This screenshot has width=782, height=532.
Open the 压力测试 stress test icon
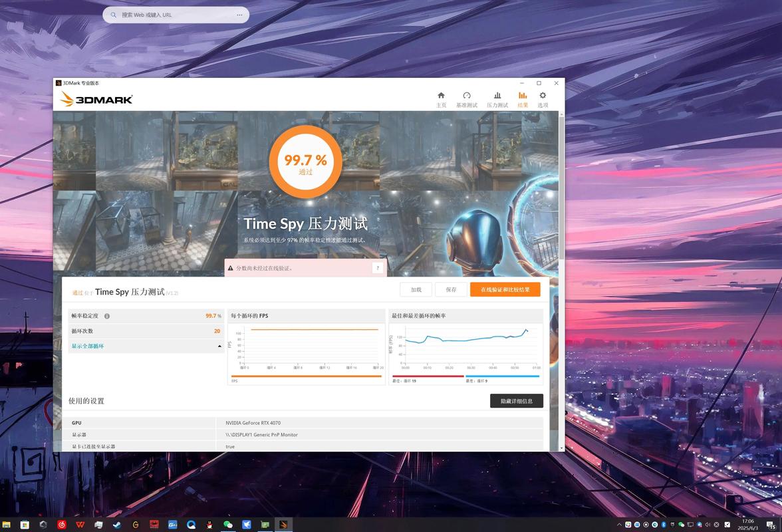click(x=497, y=99)
